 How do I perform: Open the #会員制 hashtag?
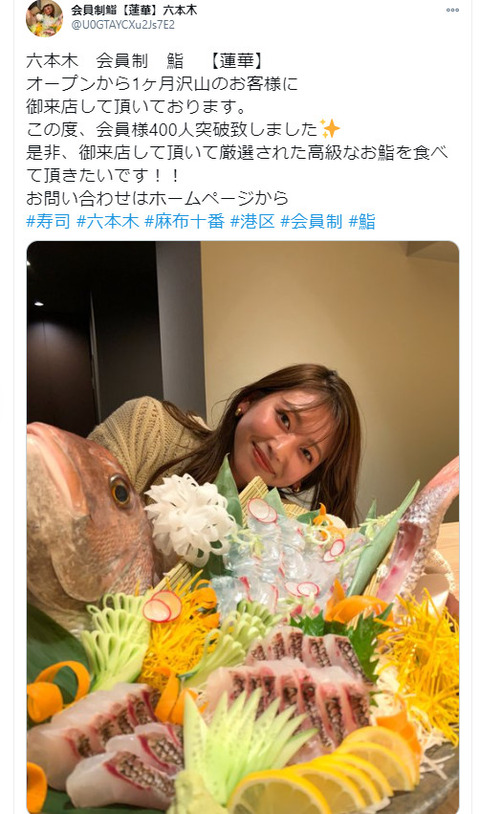(x=312, y=222)
